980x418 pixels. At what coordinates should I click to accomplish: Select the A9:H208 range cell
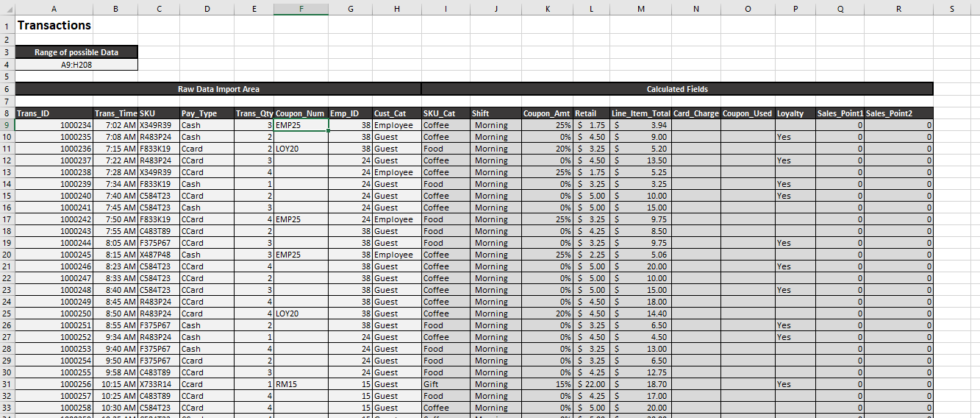pos(76,64)
